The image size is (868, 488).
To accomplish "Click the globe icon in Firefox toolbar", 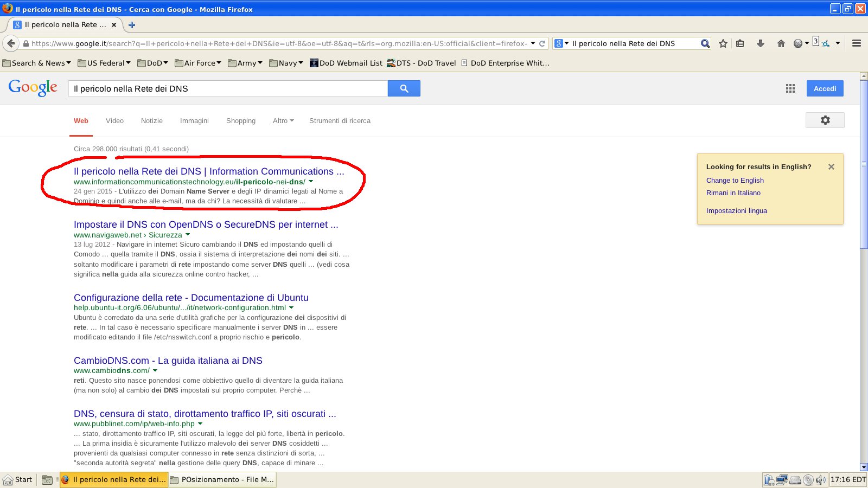I will tap(798, 43).
